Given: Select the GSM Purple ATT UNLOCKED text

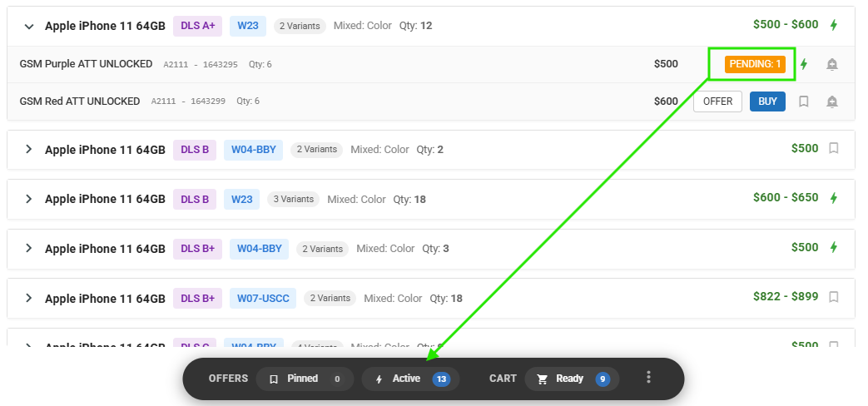Looking at the screenshot, I should click(x=86, y=63).
